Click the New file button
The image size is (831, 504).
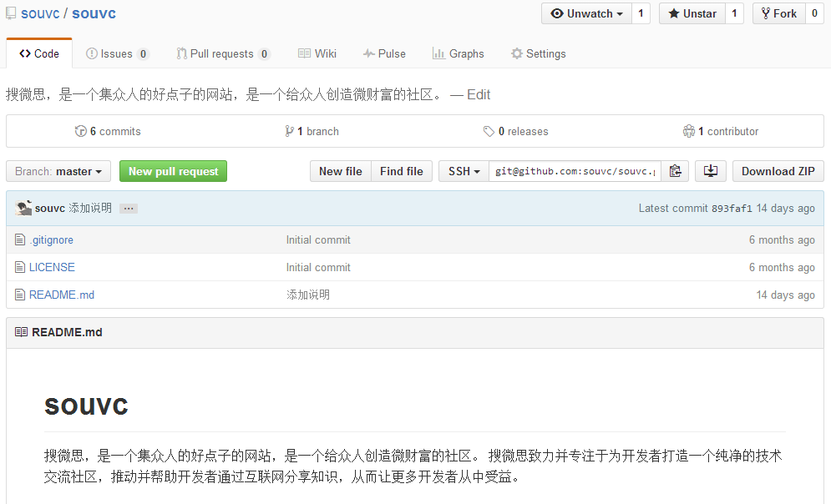coord(341,172)
